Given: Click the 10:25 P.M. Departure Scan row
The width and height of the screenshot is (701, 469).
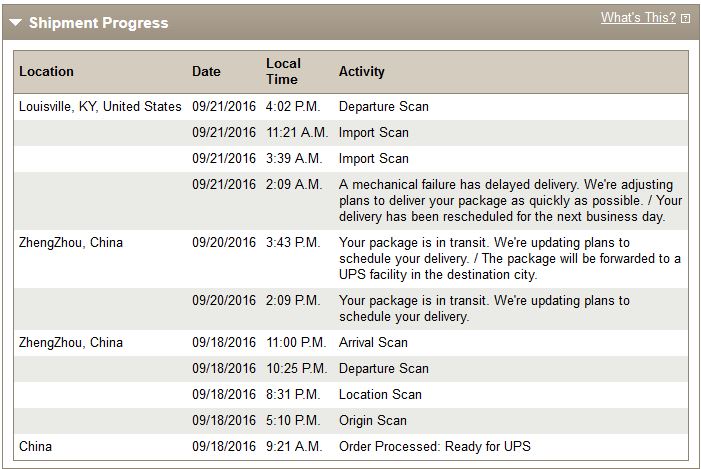Looking at the screenshot, I should (x=351, y=369).
